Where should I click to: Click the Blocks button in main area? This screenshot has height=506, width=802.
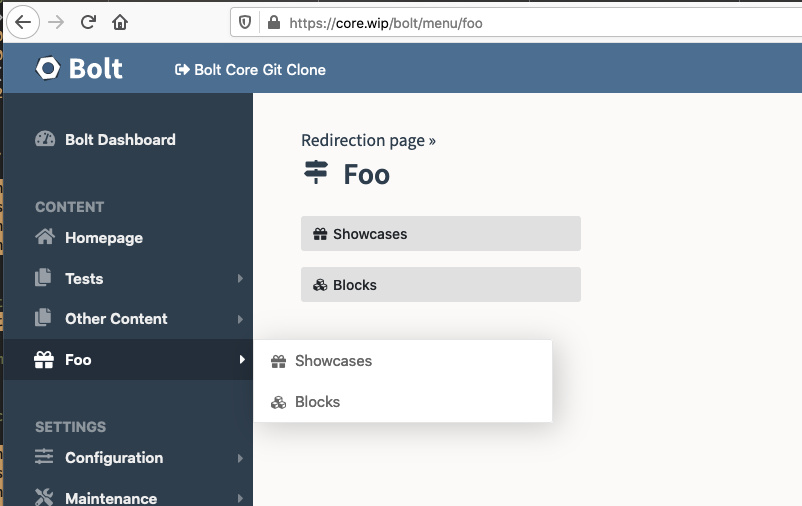coord(441,284)
